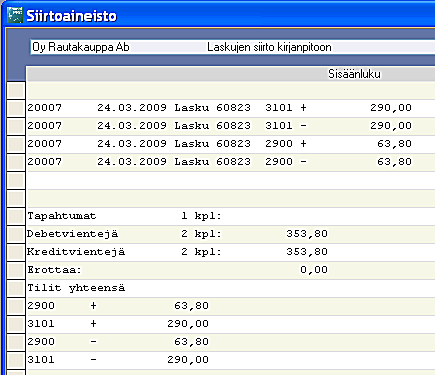Click the row selector beside Erottaa:
The image size is (435, 375).
coord(16,270)
